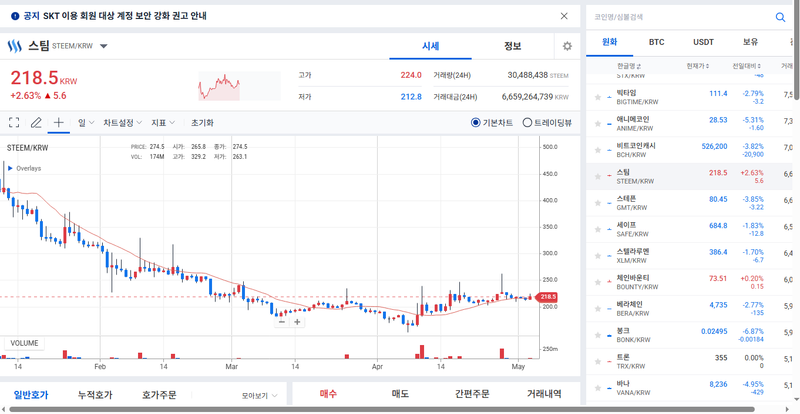Select the 트레이딩뷰 radio button
This screenshot has height=414, width=800.
coord(528,123)
